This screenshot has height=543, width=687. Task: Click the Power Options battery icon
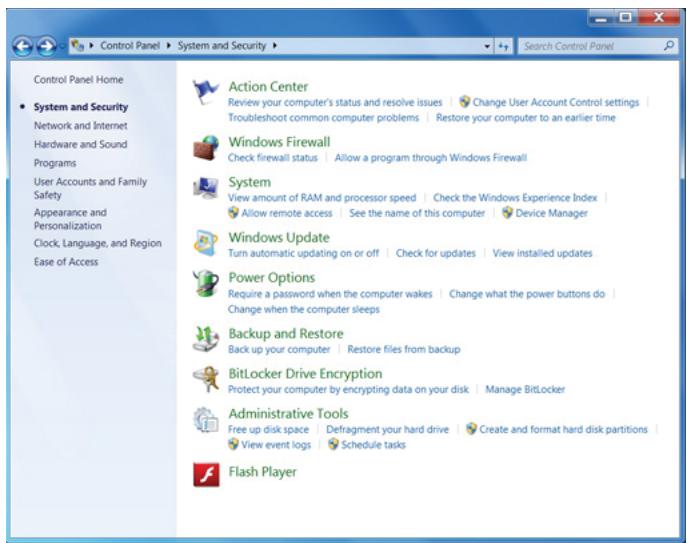(206, 283)
